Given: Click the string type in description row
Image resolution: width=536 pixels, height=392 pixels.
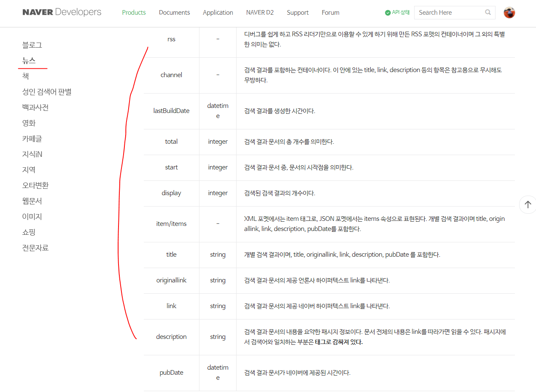Looking at the screenshot, I should pyautogui.click(x=218, y=337).
